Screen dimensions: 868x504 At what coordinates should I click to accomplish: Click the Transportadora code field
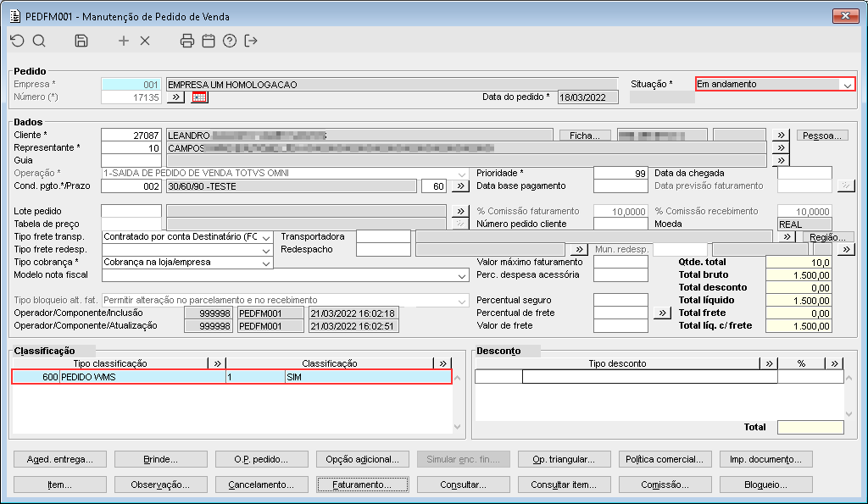(x=384, y=237)
